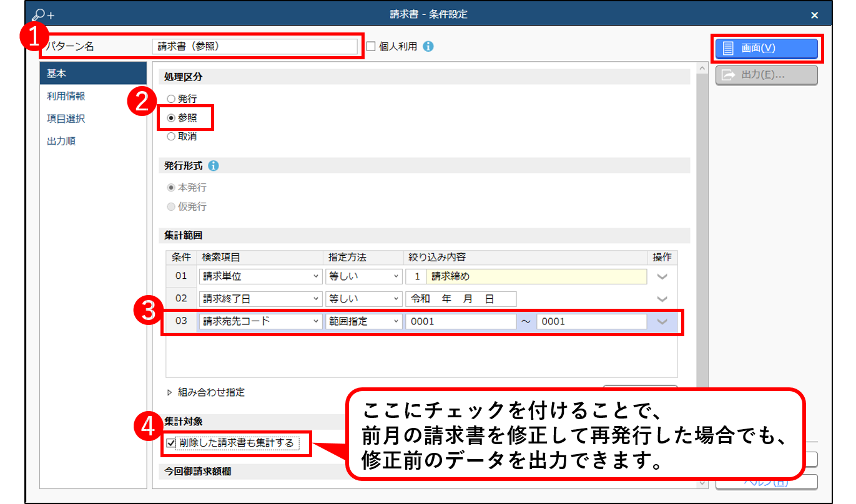The height and width of the screenshot is (504, 856).
Task: Select the 発行 radio button
Action: click(171, 99)
